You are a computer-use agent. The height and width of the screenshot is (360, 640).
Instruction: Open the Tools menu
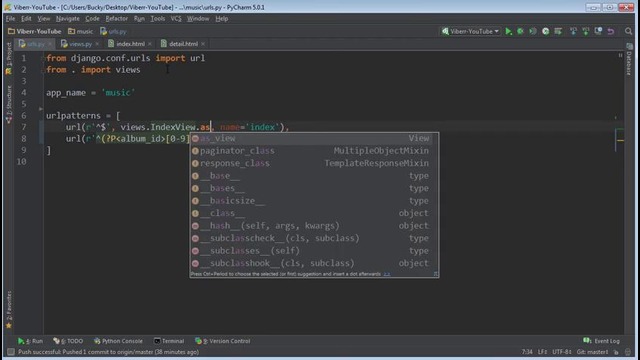tap(158, 19)
